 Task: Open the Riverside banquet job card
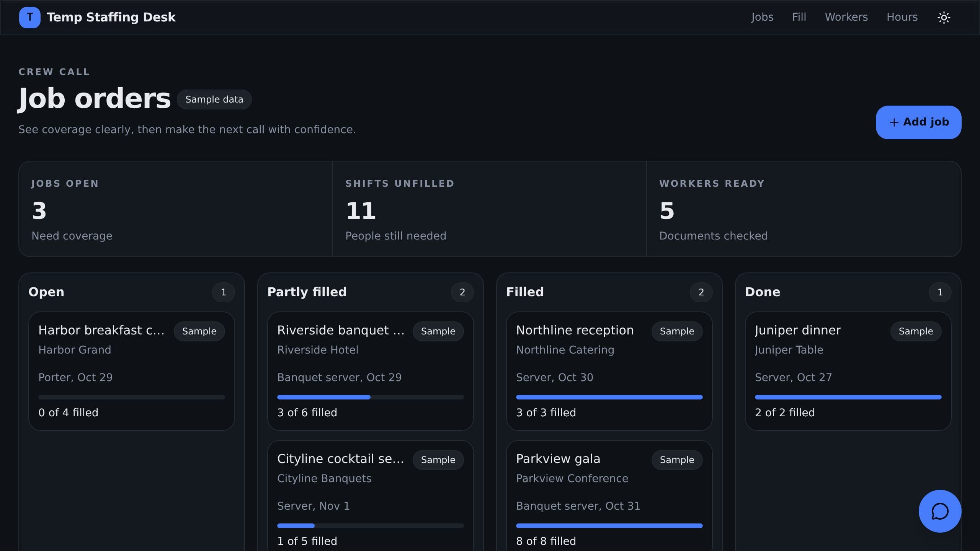[370, 371]
